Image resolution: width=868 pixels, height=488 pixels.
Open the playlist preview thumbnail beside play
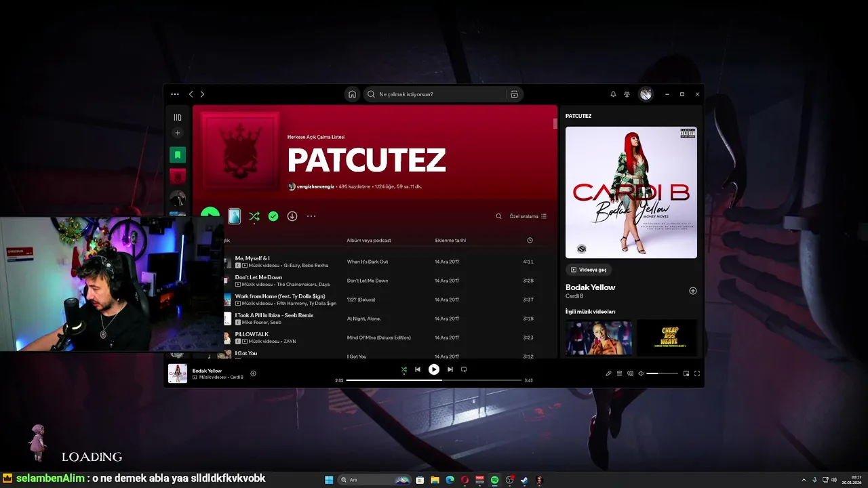coord(234,216)
